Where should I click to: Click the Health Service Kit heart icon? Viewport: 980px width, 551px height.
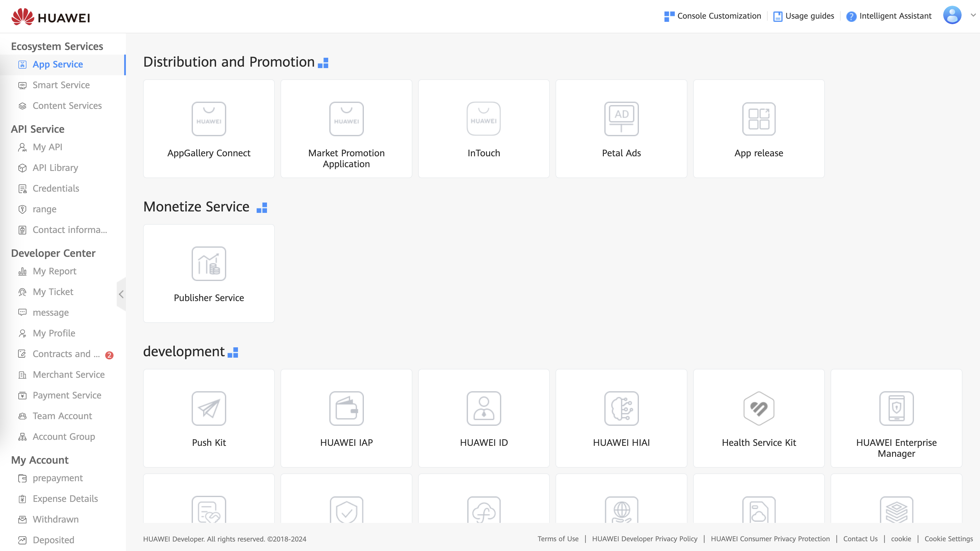(759, 409)
